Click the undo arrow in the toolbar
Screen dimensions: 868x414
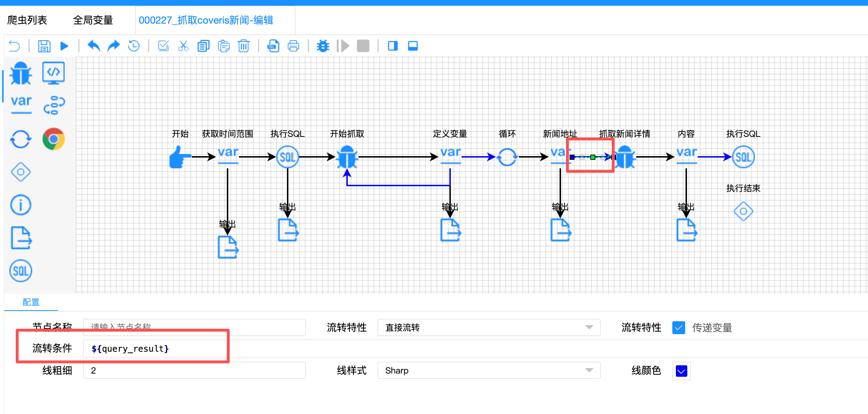(93, 46)
